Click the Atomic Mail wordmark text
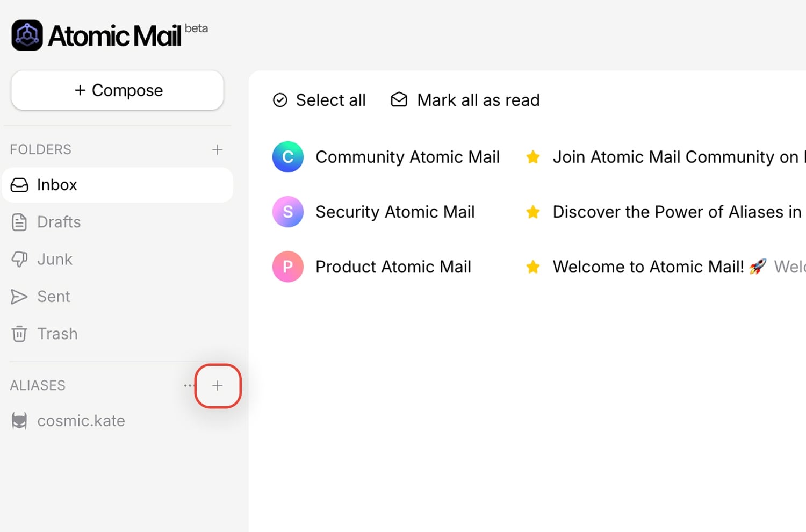 tap(114, 36)
